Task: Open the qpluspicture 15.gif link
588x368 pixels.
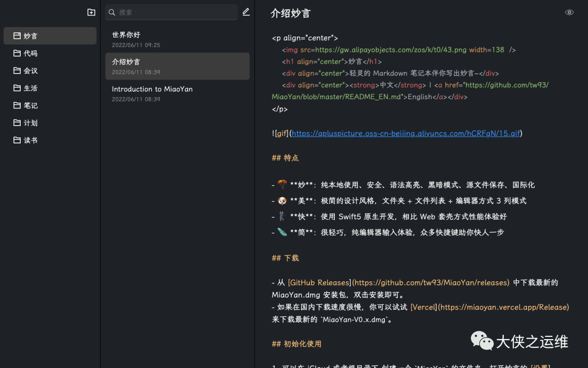Action: coord(406,134)
